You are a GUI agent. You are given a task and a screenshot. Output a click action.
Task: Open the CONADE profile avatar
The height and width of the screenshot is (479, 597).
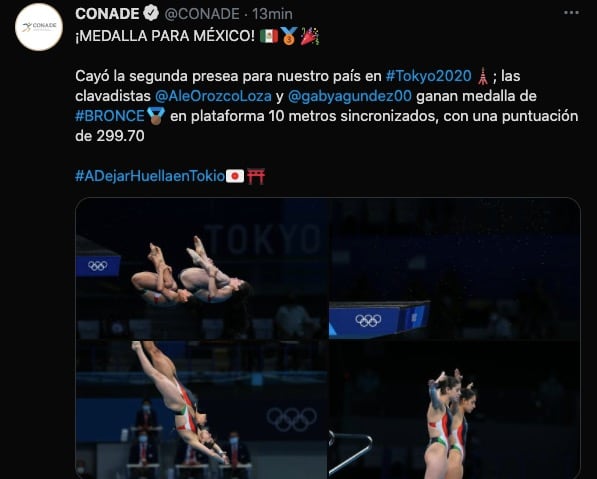(x=39, y=27)
